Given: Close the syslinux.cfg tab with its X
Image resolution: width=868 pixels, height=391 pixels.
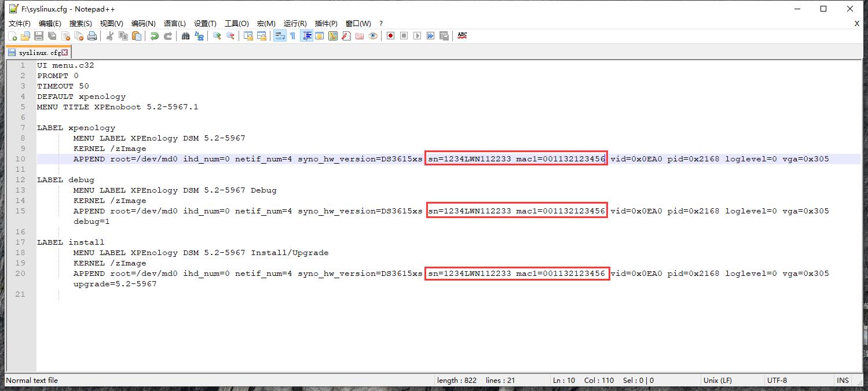Looking at the screenshot, I should pos(65,53).
